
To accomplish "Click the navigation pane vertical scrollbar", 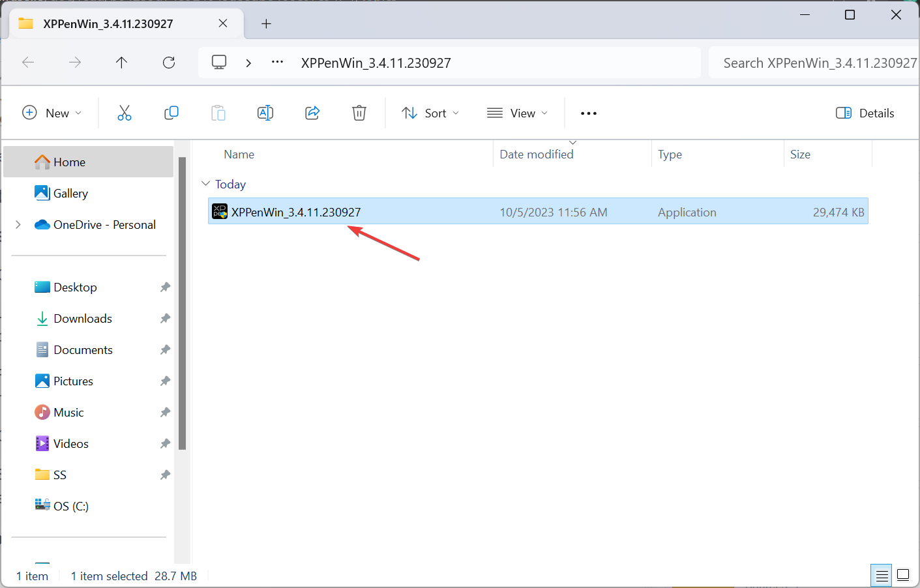I will (183, 303).
